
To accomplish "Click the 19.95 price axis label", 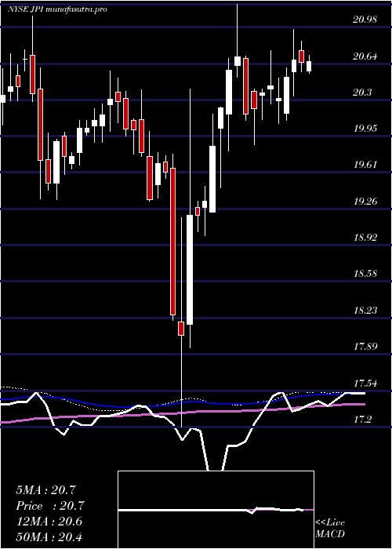I will coord(365,128).
